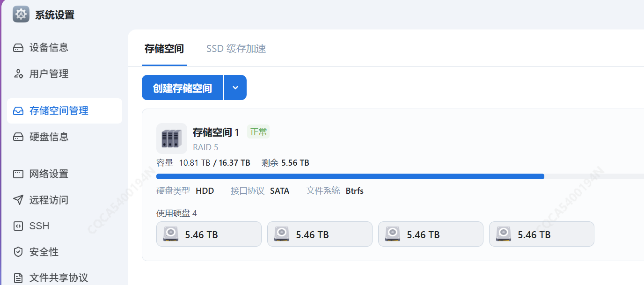Open 网络设置 from the sidebar
644x285 pixels.
[49, 174]
